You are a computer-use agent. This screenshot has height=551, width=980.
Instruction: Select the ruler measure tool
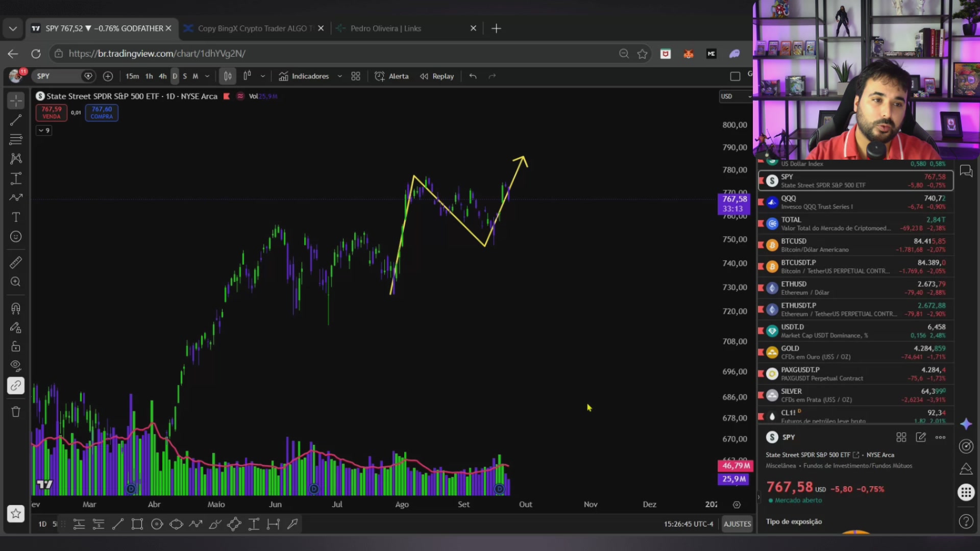point(16,262)
